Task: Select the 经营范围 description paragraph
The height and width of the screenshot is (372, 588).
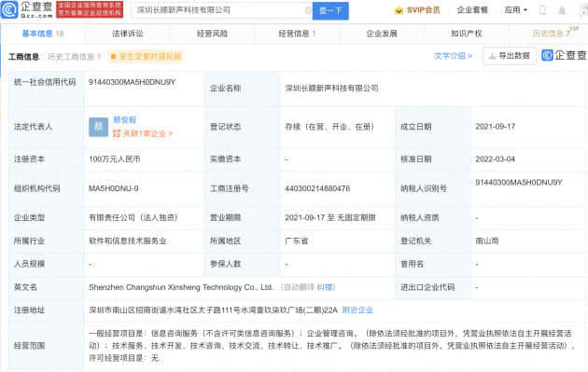Action: 332,346
